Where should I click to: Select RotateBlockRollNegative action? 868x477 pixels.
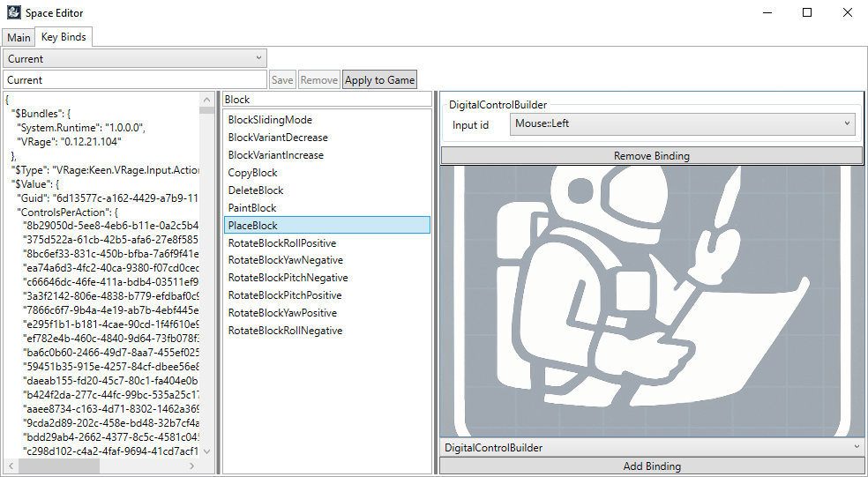(326, 331)
